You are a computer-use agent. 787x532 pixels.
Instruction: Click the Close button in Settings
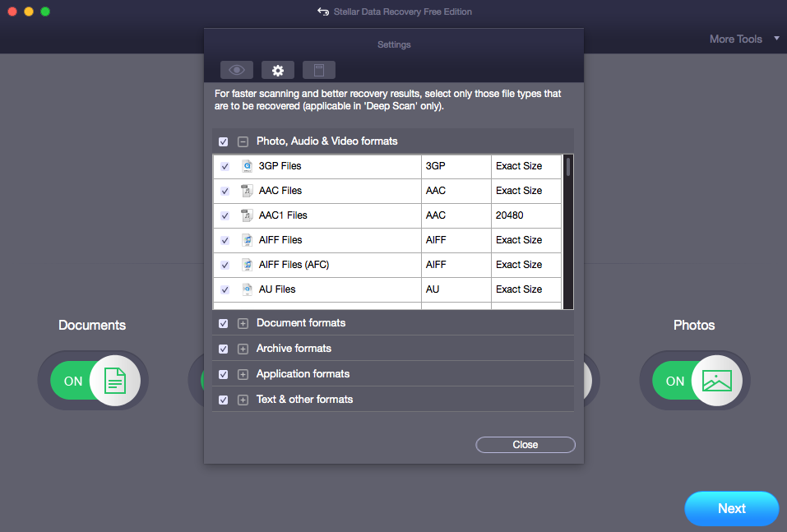point(525,445)
